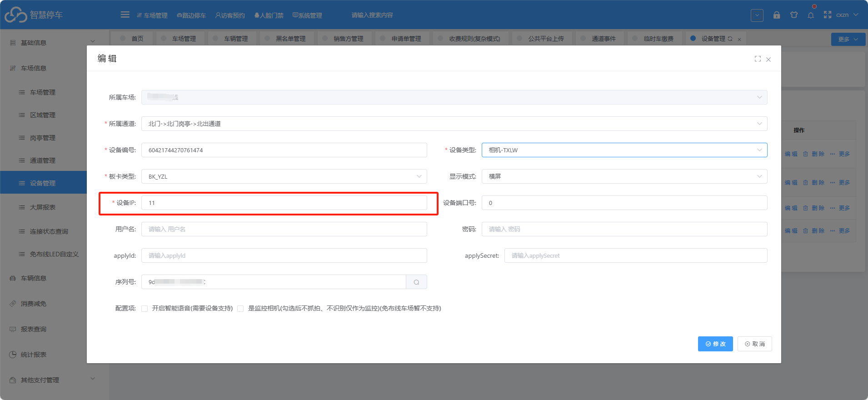Open 系统管理 in the top navigation
The height and width of the screenshot is (400, 868).
click(307, 15)
